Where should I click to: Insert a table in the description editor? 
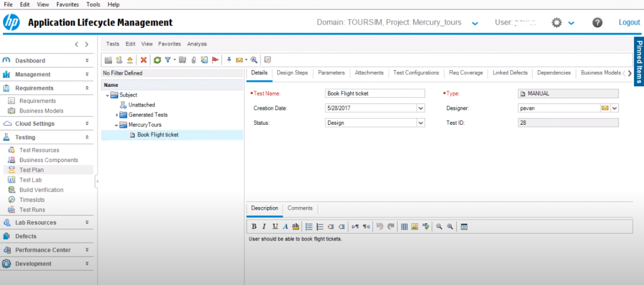(404, 227)
